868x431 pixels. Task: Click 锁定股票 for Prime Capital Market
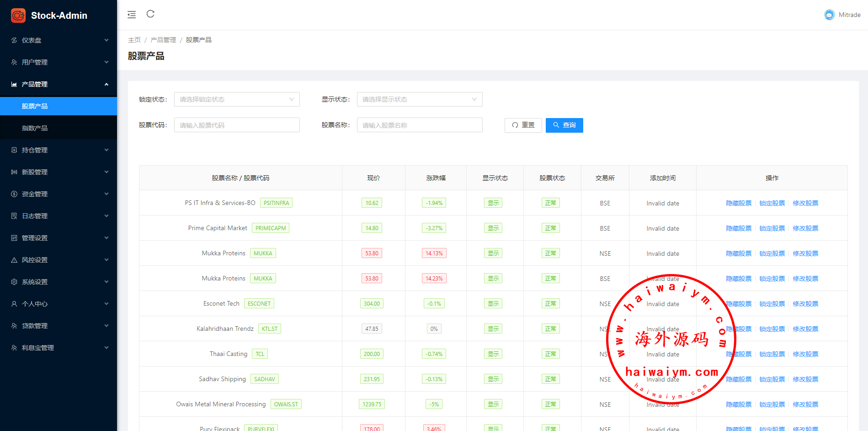[x=772, y=228]
